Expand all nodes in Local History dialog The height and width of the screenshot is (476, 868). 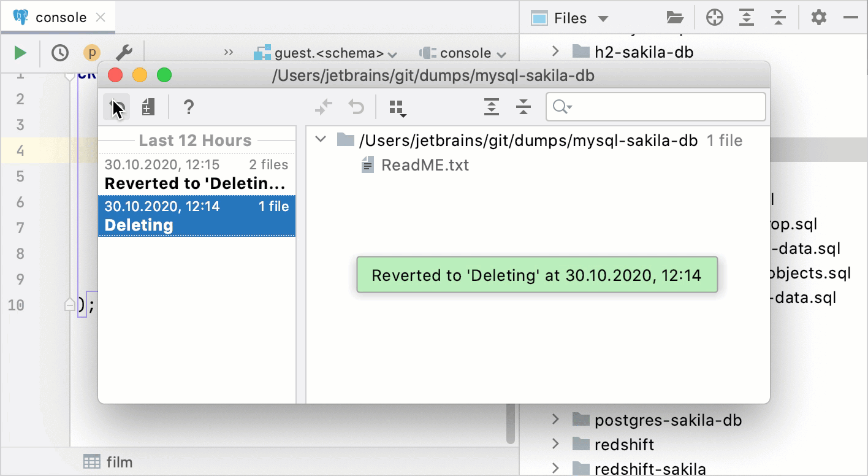(491, 107)
